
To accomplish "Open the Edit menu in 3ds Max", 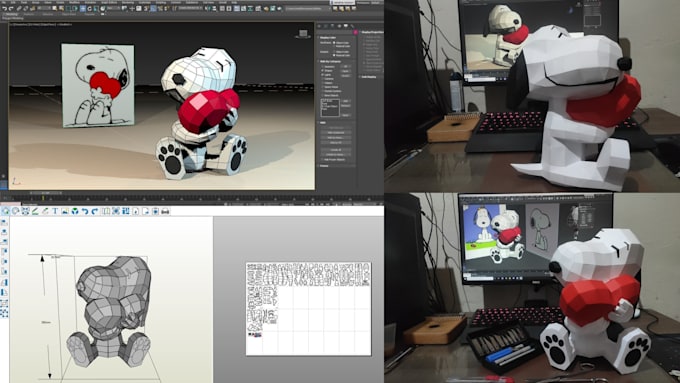I will (13, 2).
